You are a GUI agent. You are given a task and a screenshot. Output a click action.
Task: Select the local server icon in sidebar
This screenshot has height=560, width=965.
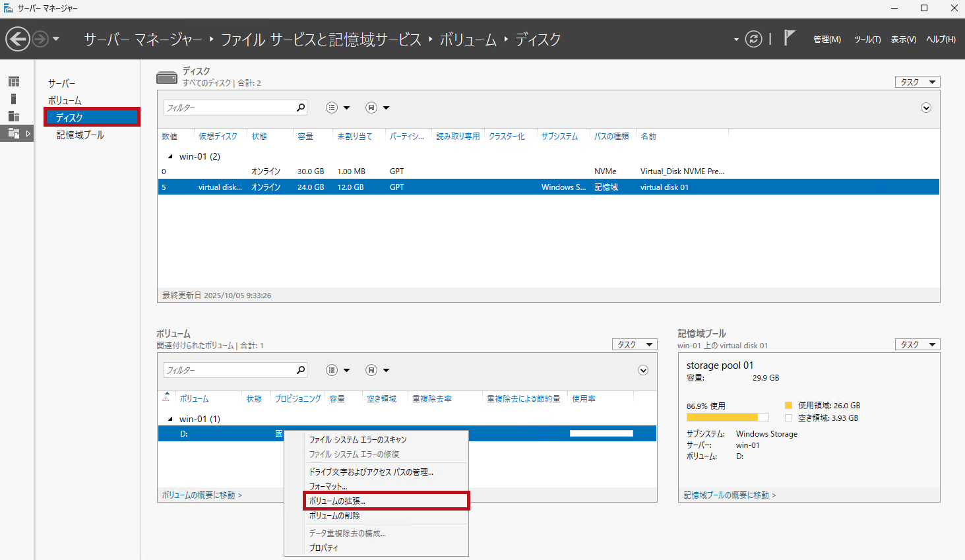click(14, 99)
